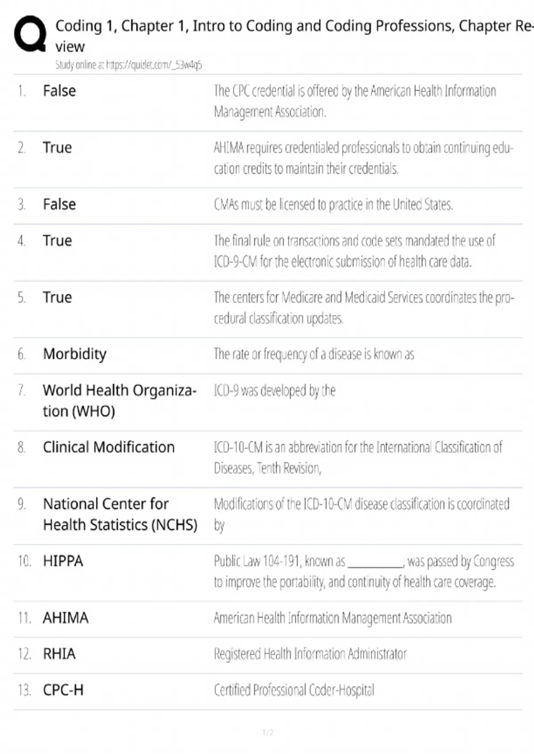Screen dimensions: 534x756
Task: Click the CMAs must be licensed statement
Action: [x=333, y=205]
